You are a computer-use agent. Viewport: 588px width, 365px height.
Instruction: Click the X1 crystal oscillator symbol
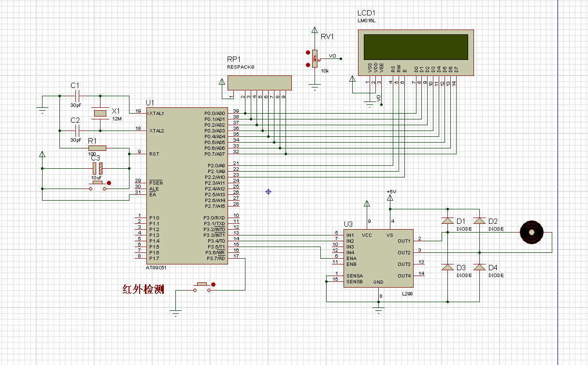[100, 113]
